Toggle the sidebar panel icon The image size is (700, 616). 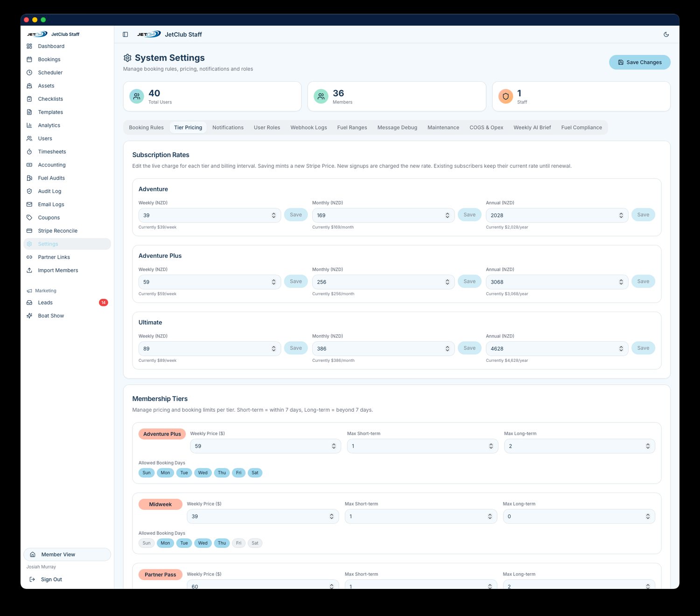pyautogui.click(x=126, y=35)
